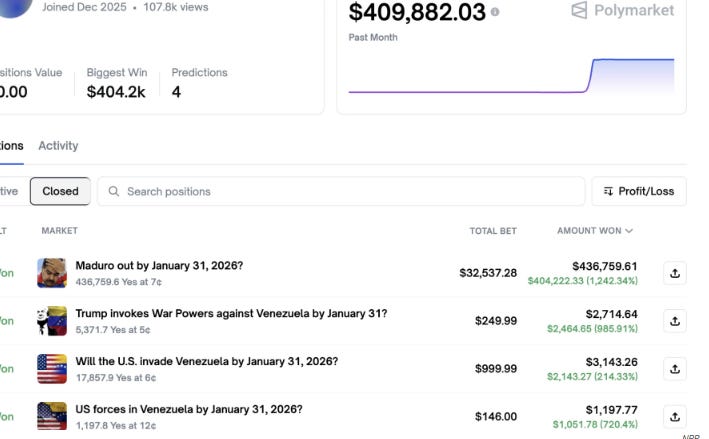
Task: Click the $1,051.78 (720.4%) profit text
Action: point(595,425)
